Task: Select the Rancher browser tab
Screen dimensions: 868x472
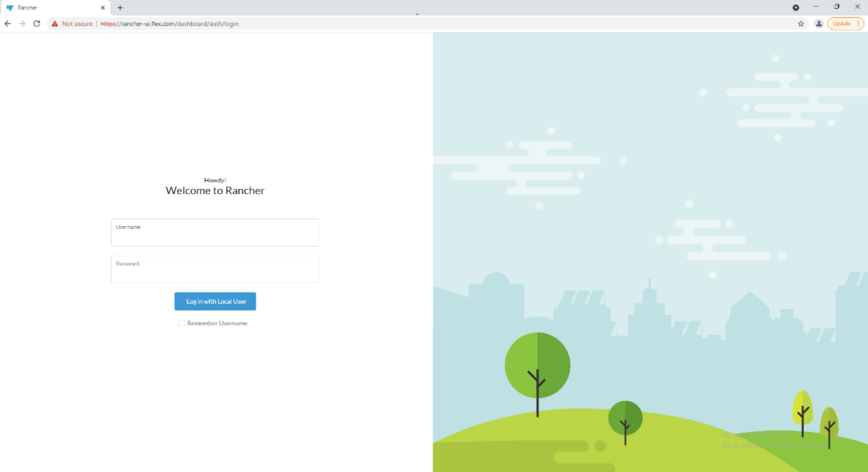Action: coord(55,8)
